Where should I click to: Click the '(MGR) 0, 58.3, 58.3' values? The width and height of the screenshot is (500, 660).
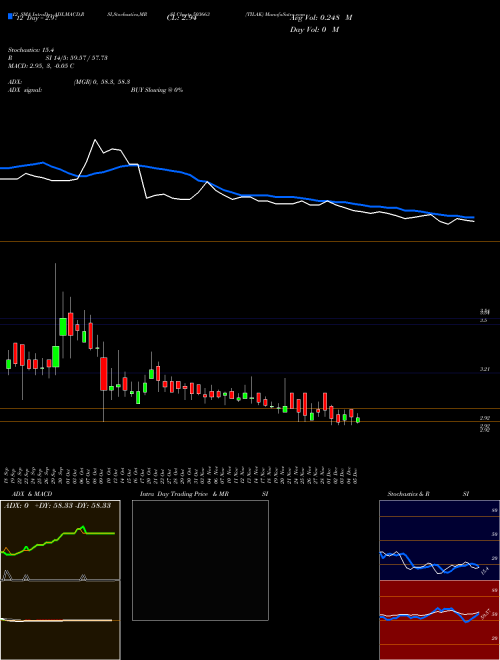pos(102,82)
